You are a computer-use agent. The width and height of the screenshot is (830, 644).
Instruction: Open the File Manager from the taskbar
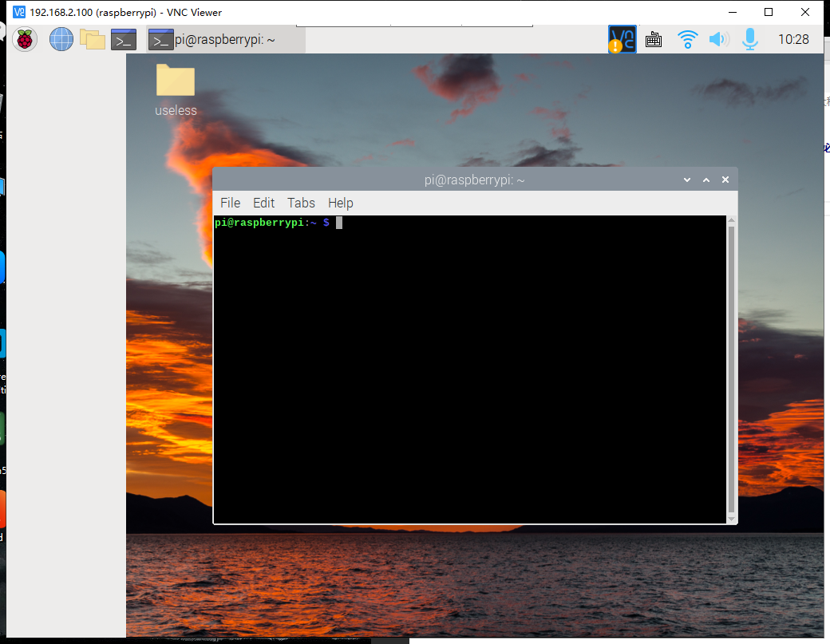93,39
